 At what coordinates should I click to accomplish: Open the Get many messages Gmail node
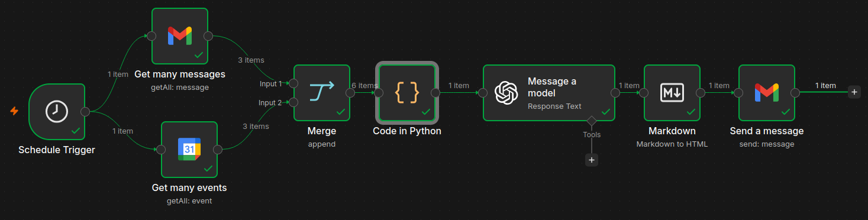click(180, 36)
